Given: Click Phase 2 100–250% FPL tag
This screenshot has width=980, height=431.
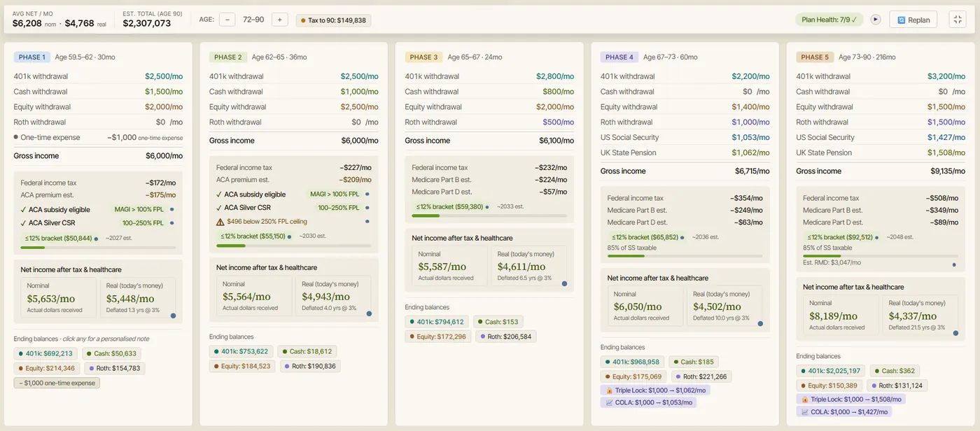Looking at the screenshot, I should (338, 208).
